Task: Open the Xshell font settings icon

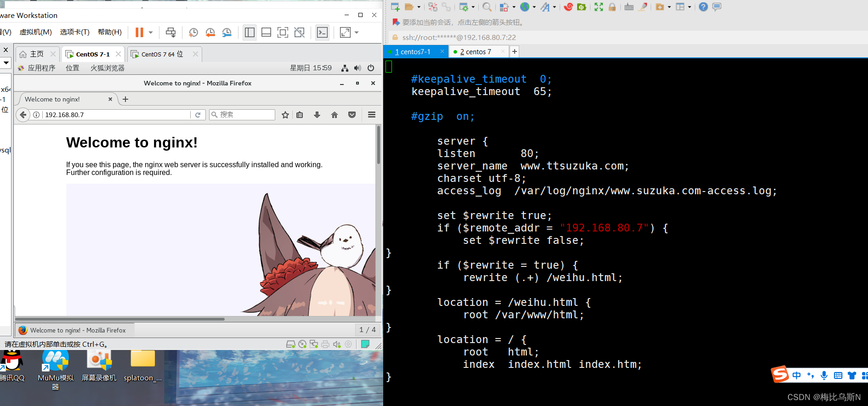Action: 545,7
